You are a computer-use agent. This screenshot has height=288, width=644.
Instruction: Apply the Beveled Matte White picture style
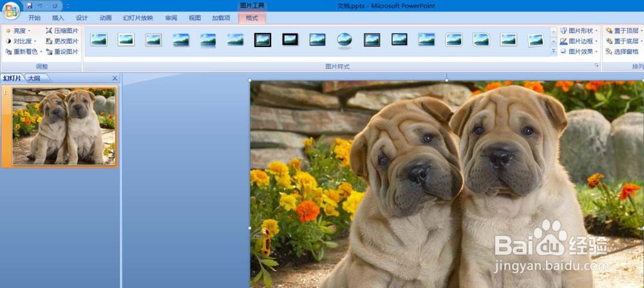126,40
